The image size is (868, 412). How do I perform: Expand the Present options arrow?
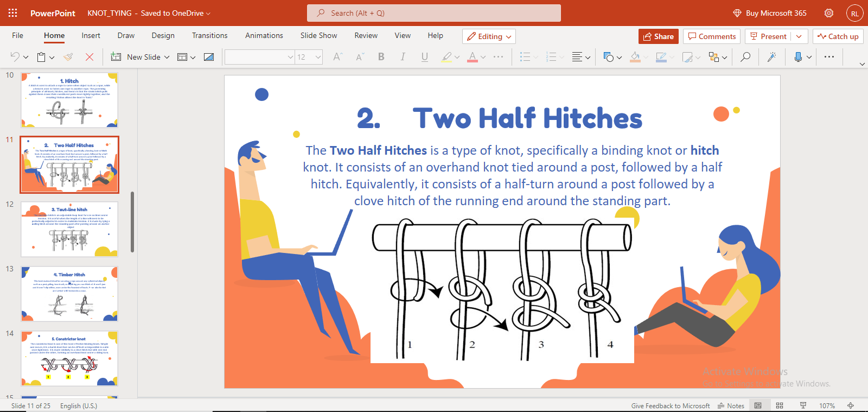799,36
